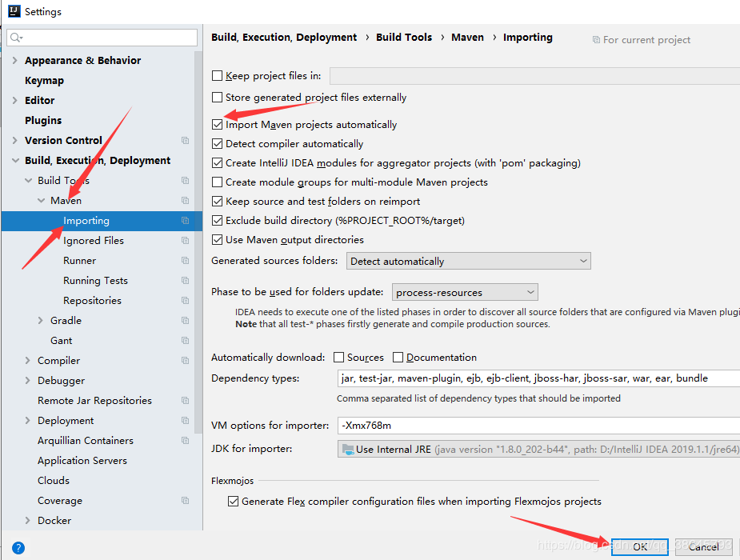Expand the Compiler node
Screen dimensions: 740x560
coord(27,361)
